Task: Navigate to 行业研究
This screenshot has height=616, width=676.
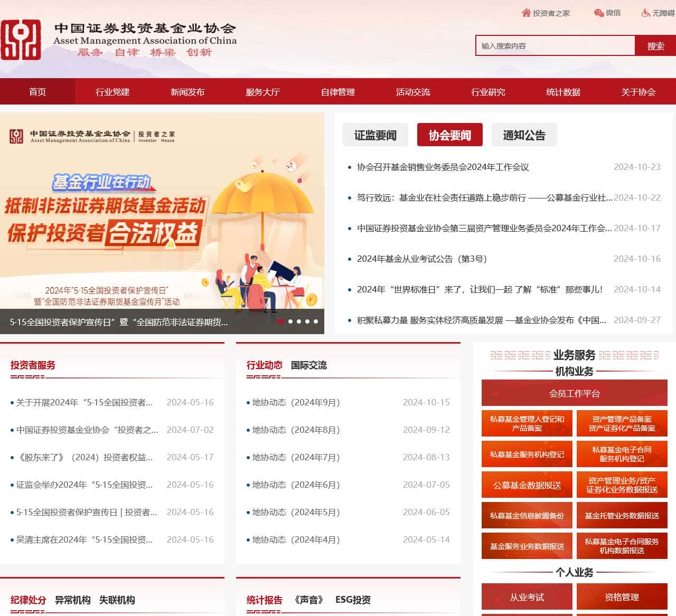Action: pos(488,92)
